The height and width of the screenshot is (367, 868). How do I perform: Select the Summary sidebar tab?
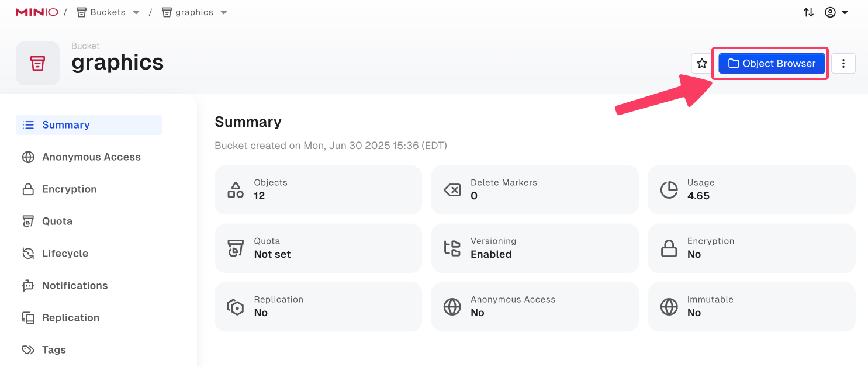point(65,125)
